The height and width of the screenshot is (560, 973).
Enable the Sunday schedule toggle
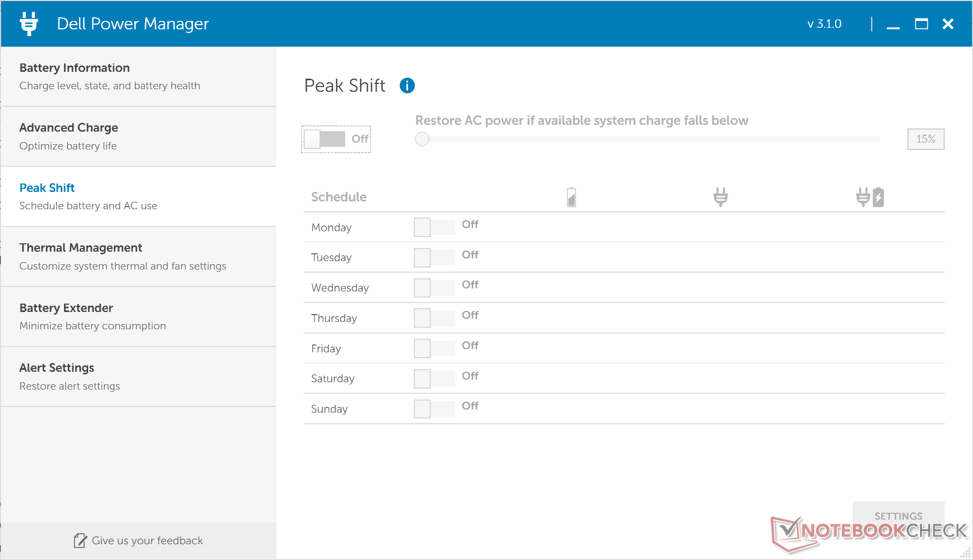434,408
